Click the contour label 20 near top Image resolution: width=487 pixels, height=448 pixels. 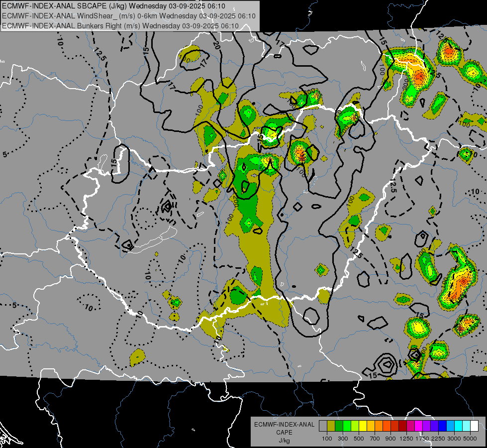point(216,45)
